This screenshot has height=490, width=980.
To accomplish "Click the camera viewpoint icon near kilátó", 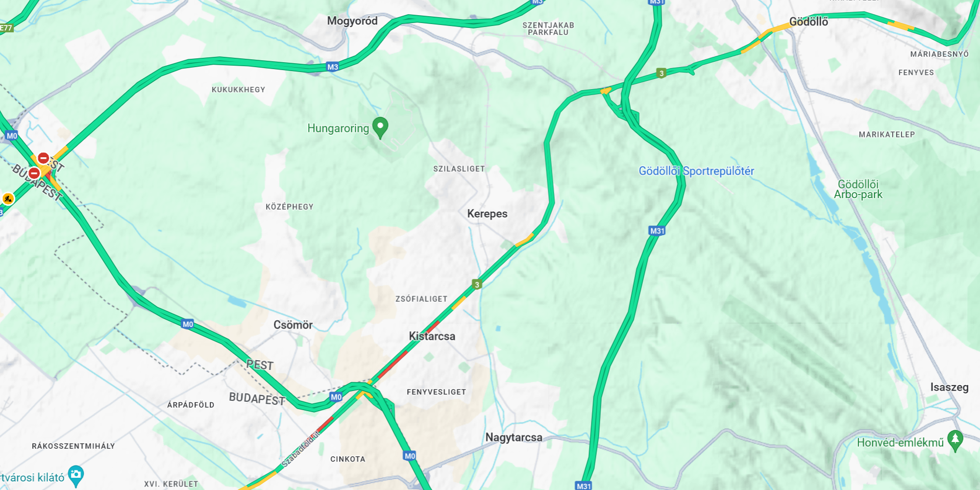I will click(76, 475).
